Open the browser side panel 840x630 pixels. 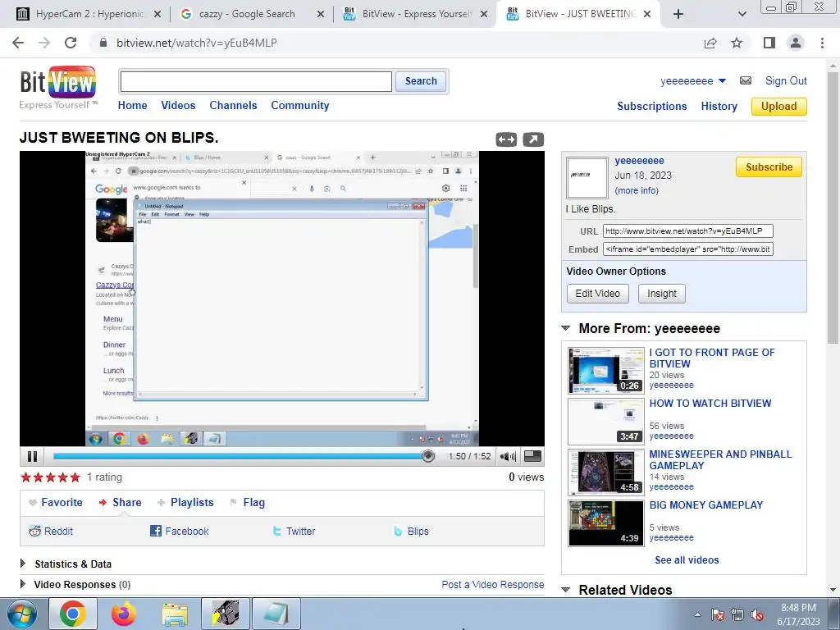coord(769,43)
